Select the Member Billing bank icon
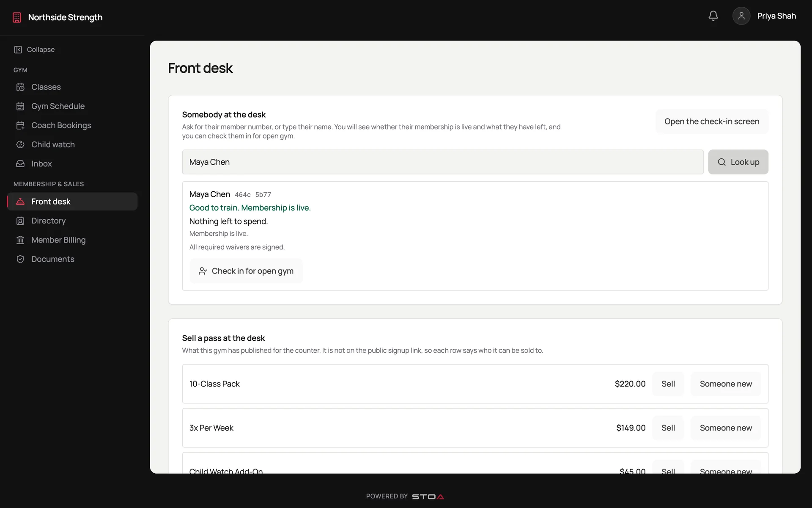812x508 pixels. [20, 240]
